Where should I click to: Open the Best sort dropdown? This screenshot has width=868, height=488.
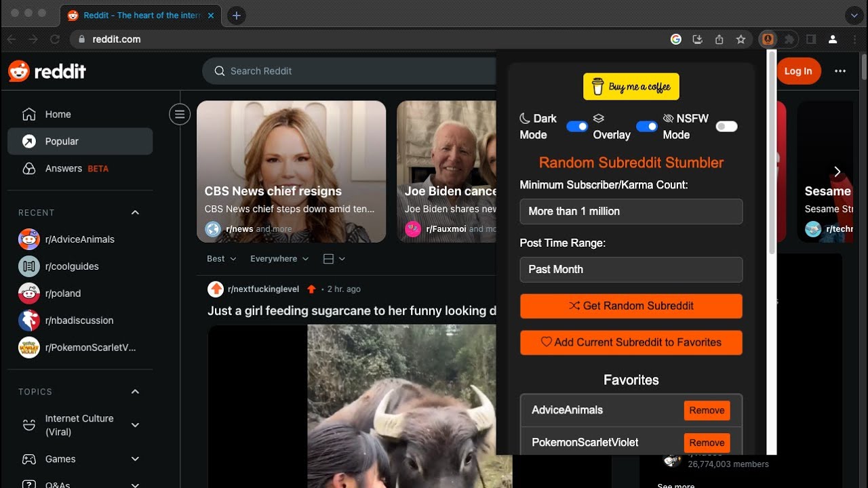222,259
